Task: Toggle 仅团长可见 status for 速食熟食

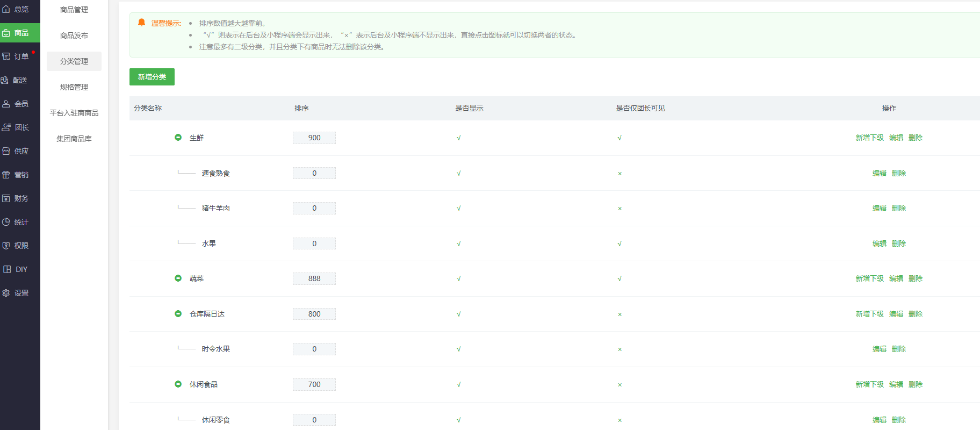Action: click(x=619, y=174)
